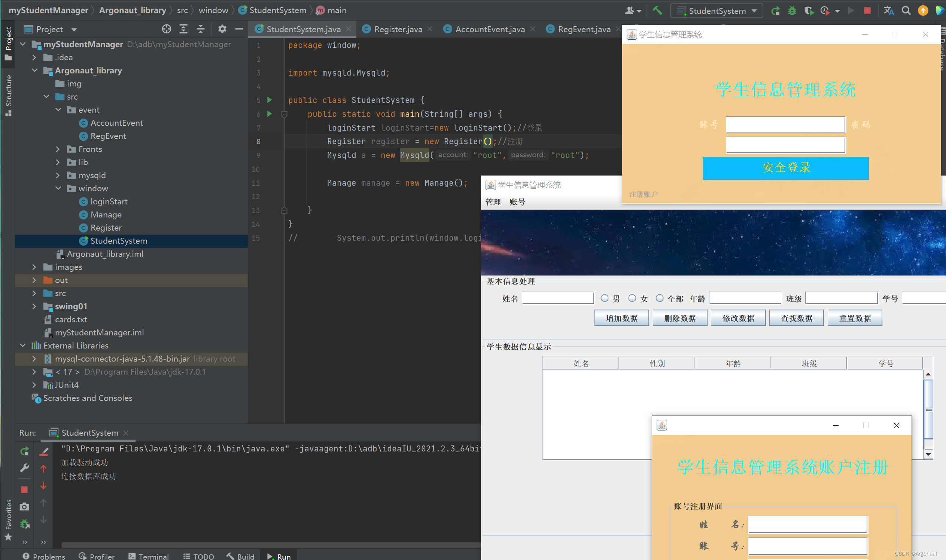Select the 男 radio button

coord(605,298)
